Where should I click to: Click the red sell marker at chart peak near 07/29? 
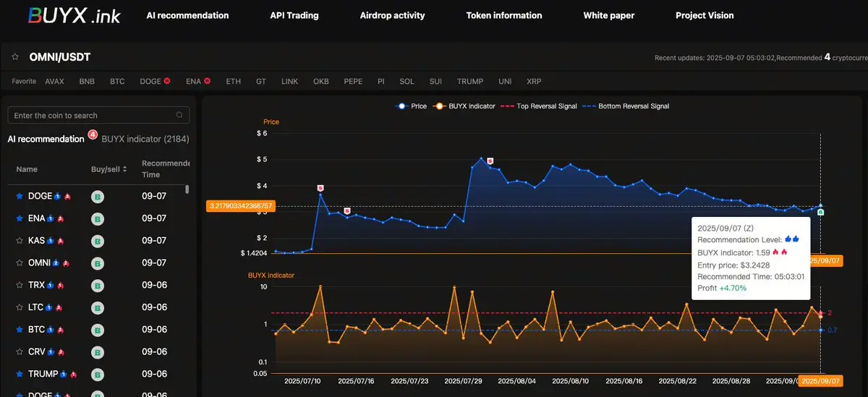pos(490,161)
